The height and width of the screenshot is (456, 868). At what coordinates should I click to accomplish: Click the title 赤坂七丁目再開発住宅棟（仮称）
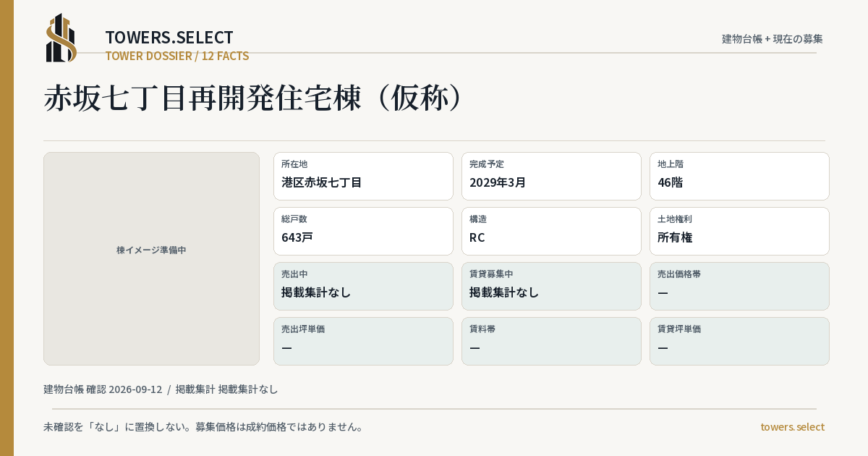coord(253,98)
